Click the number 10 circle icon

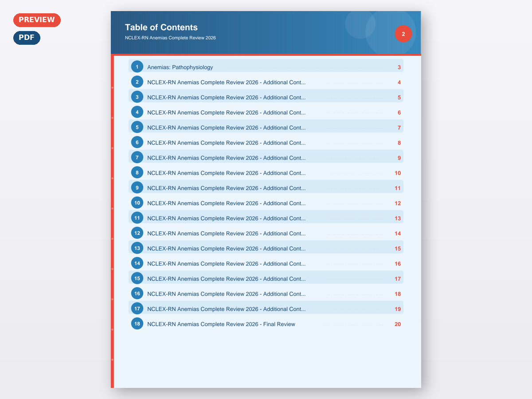(x=137, y=203)
